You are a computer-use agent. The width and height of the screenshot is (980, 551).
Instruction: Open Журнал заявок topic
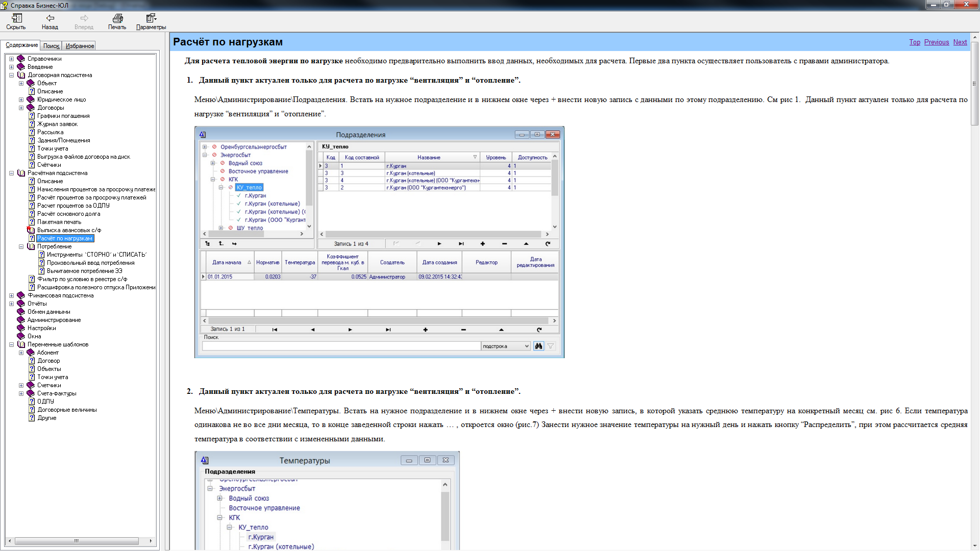click(x=57, y=124)
